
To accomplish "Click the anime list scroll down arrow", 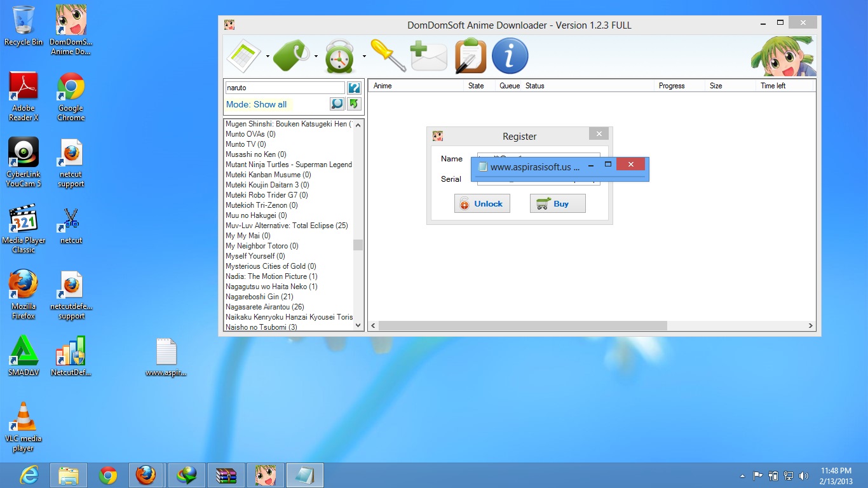I will click(358, 325).
